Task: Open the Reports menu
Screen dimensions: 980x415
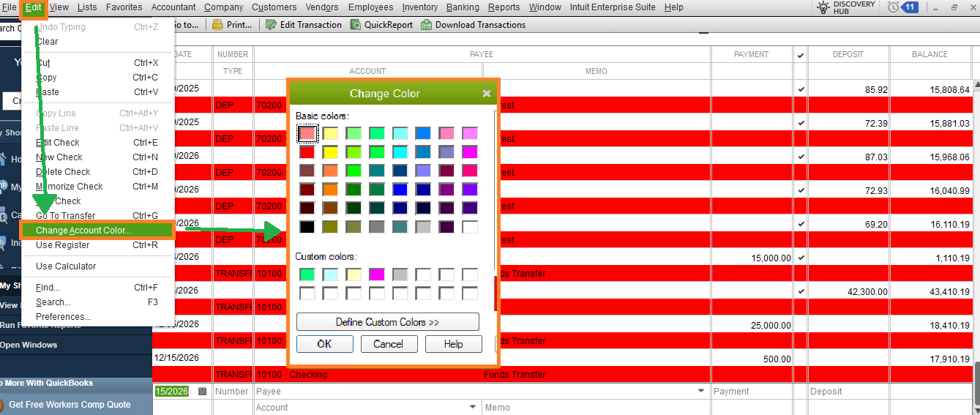Action: [504, 7]
